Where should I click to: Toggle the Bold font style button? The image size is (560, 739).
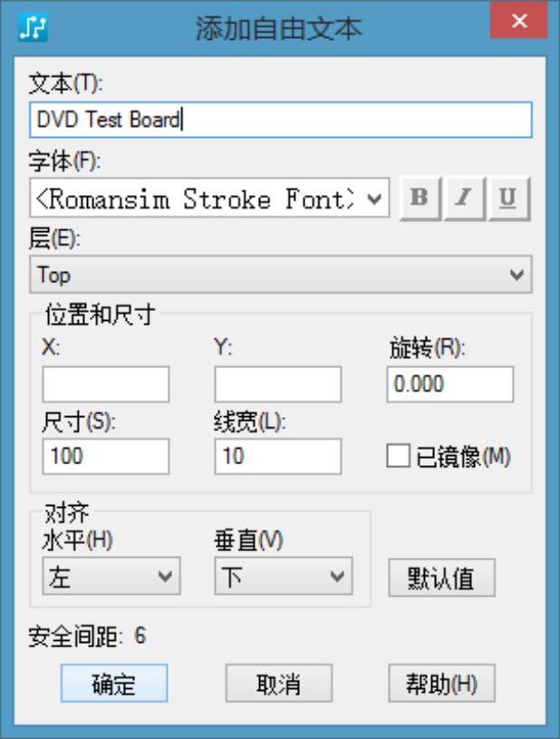coord(420,199)
